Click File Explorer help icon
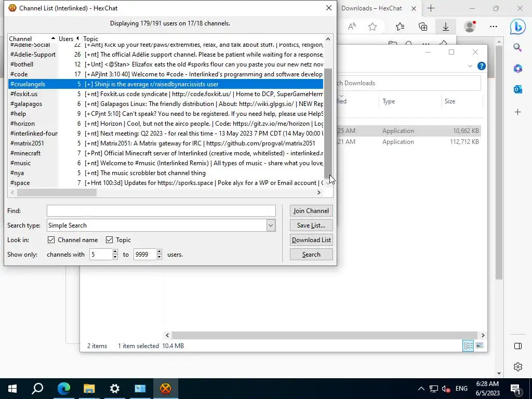 click(x=482, y=66)
